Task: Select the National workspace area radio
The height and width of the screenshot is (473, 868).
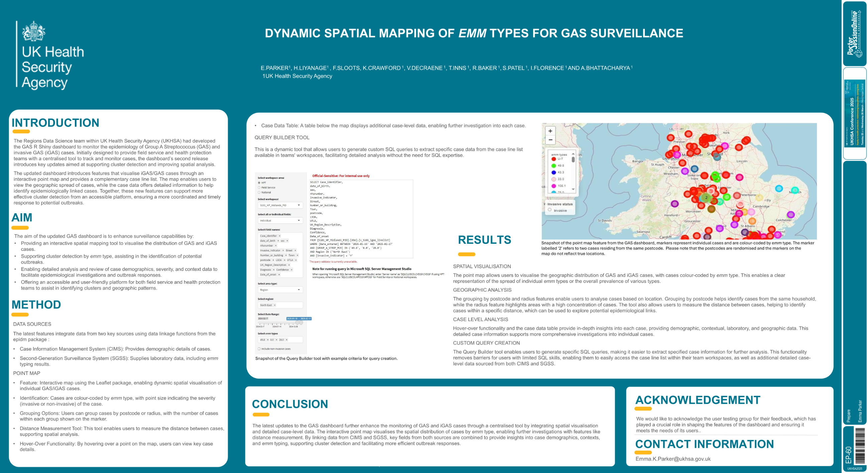Action: click(x=259, y=192)
